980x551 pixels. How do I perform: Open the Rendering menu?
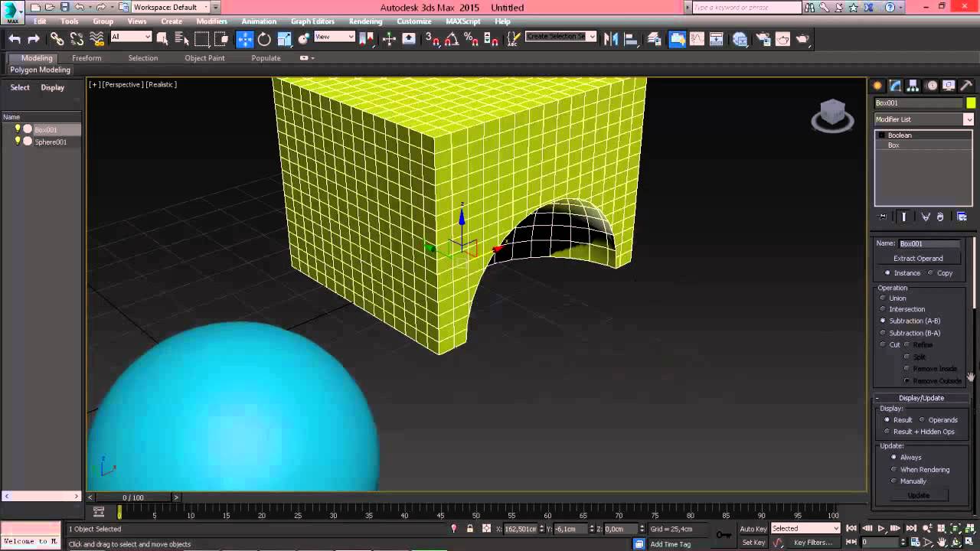365,21
